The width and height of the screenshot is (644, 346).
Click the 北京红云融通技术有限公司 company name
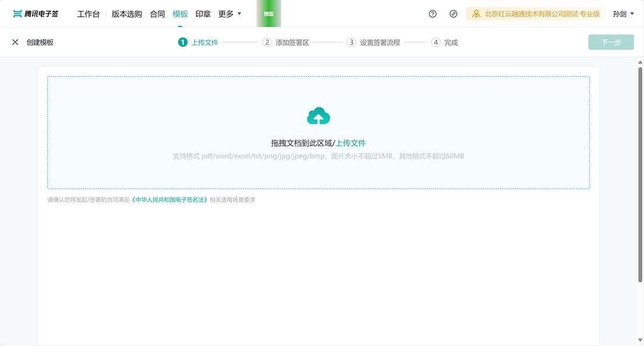(x=542, y=14)
